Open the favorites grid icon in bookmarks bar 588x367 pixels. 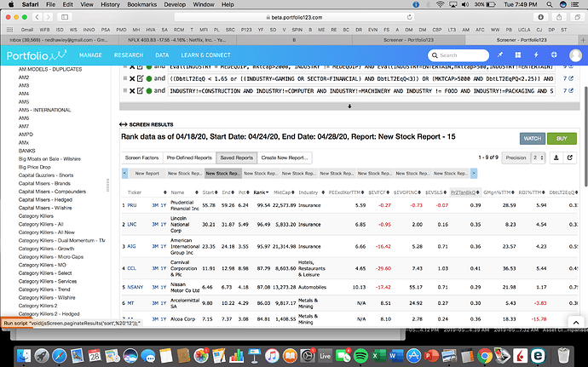click(x=9, y=30)
